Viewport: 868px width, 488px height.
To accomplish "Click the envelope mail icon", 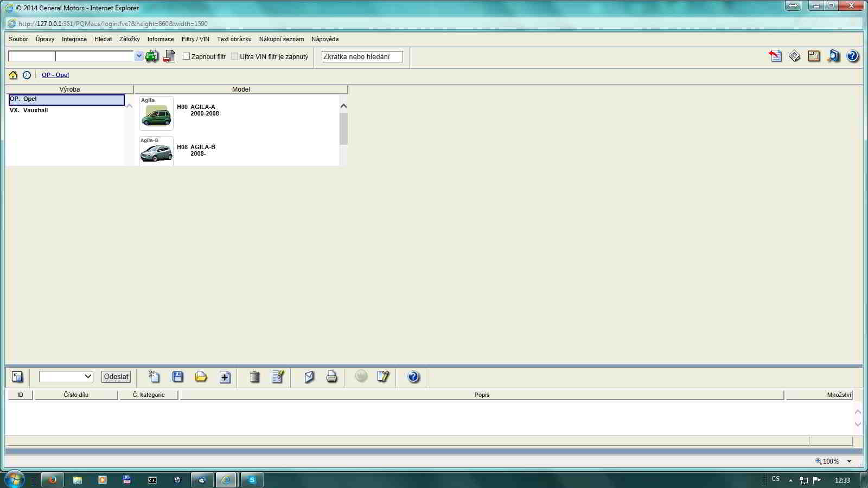I will click(x=309, y=377).
